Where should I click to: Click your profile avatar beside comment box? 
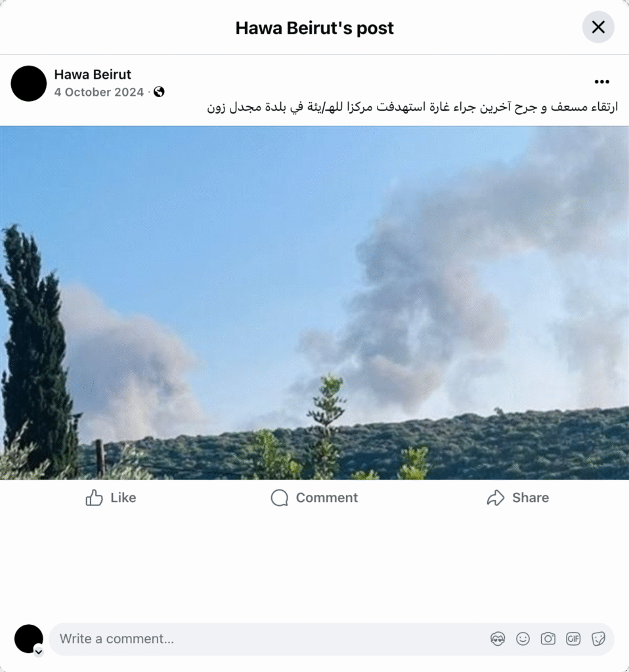coord(29,639)
